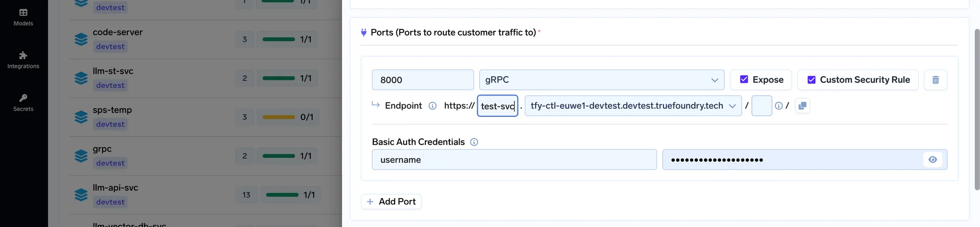Viewport: 980px width, 227px height.
Task: Click the Basic Auth Credentials label
Action: [418, 142]
